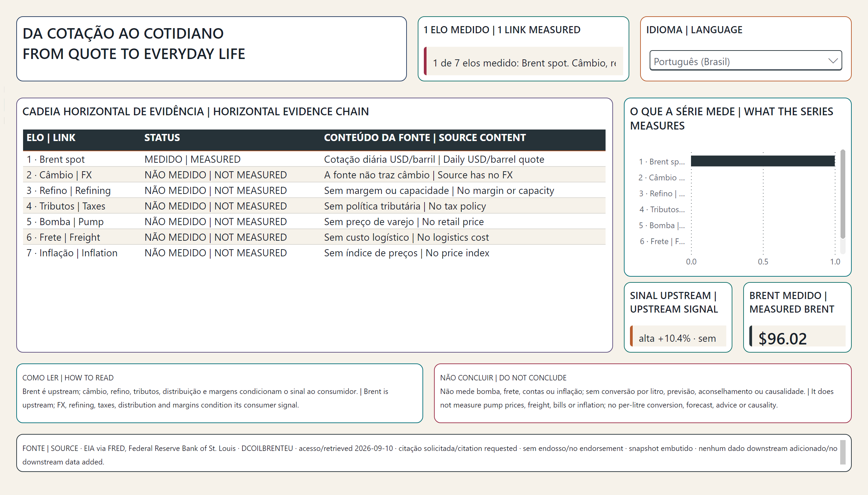
Task: Click the 'DA COTAÇÃO AO COTIDIANO' title line
Action: [x=123, y=33]
